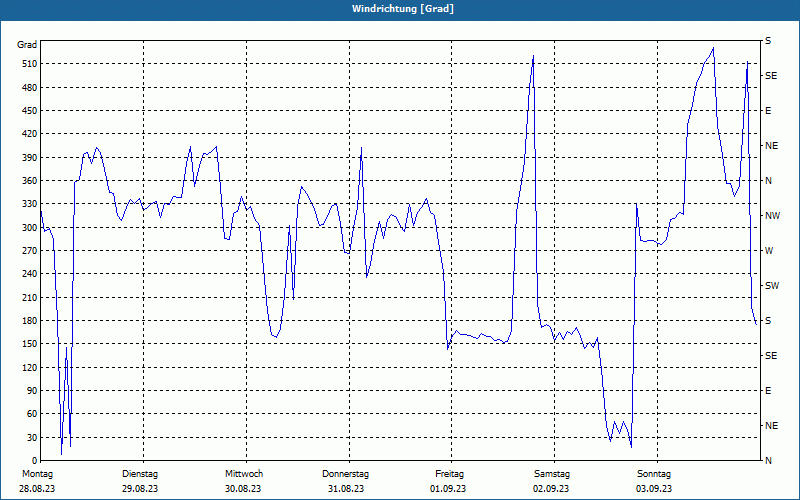The image size is (800, 500).
Task: Click the date 30.08.23
Action: (243, 489)
